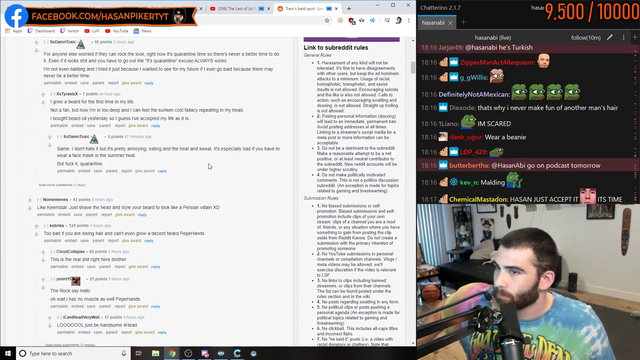
Task: Click the microphone in taskbar search
Action: [124, 353]
